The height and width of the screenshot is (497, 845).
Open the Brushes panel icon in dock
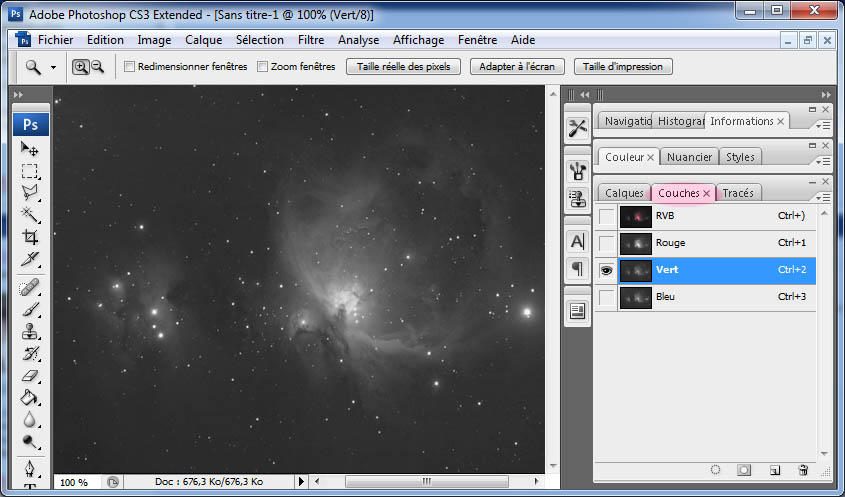point(577,171)
